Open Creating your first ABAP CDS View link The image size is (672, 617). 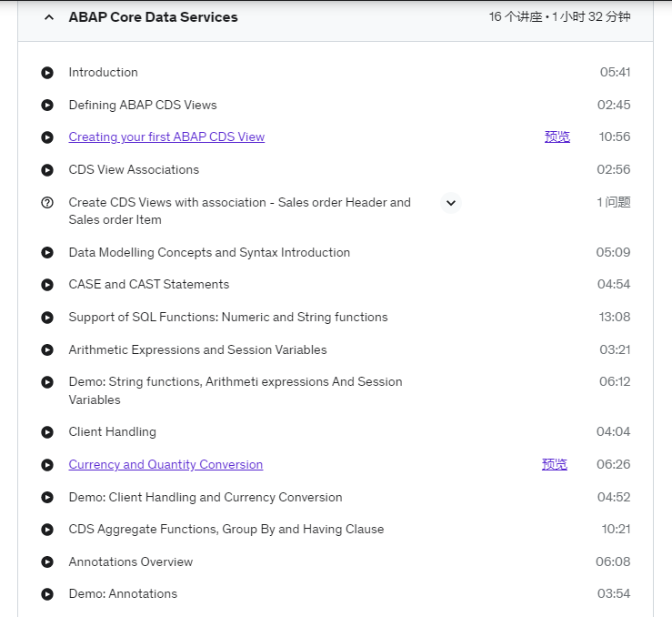point(166,137)
